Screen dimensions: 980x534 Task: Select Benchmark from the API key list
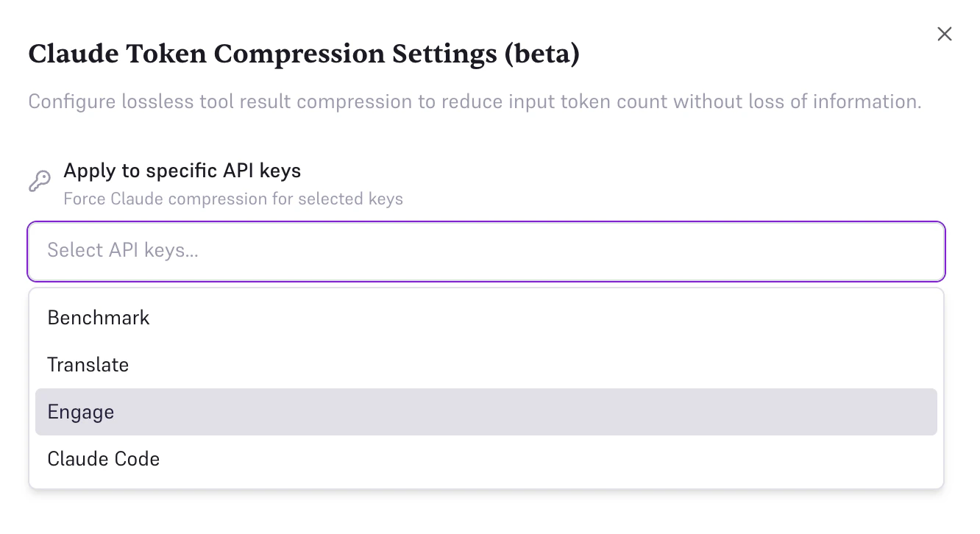pyautogui.click(x=98, y=318)
